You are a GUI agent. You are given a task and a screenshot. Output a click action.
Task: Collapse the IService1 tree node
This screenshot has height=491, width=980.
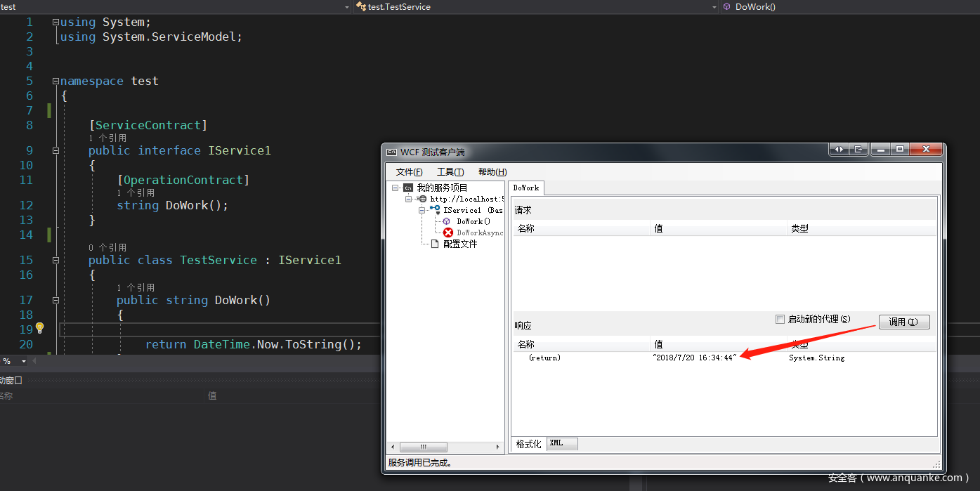(422, 210)
